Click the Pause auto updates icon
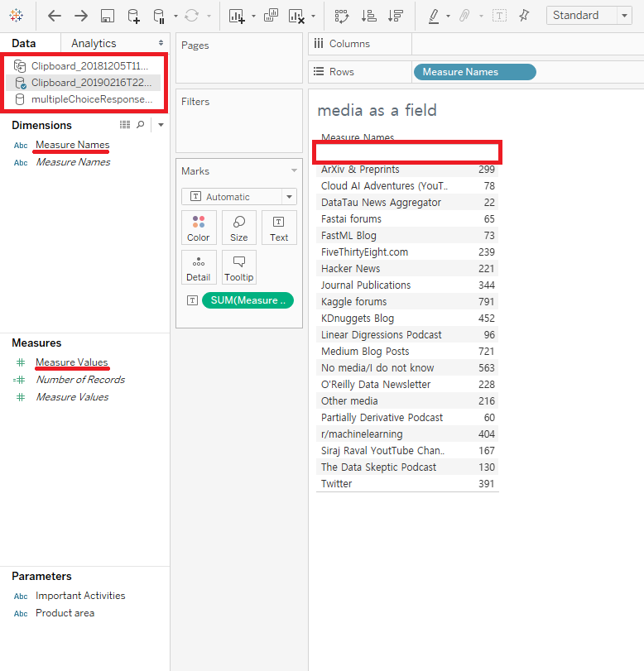Screen dimensions: 644x671 [159, 17]
